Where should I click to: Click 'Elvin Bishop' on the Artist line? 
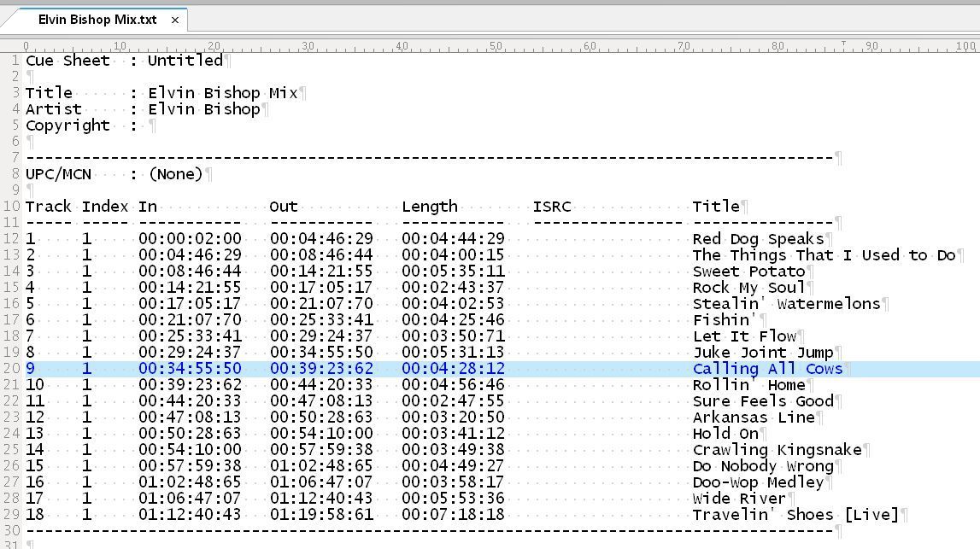(203, 109)
